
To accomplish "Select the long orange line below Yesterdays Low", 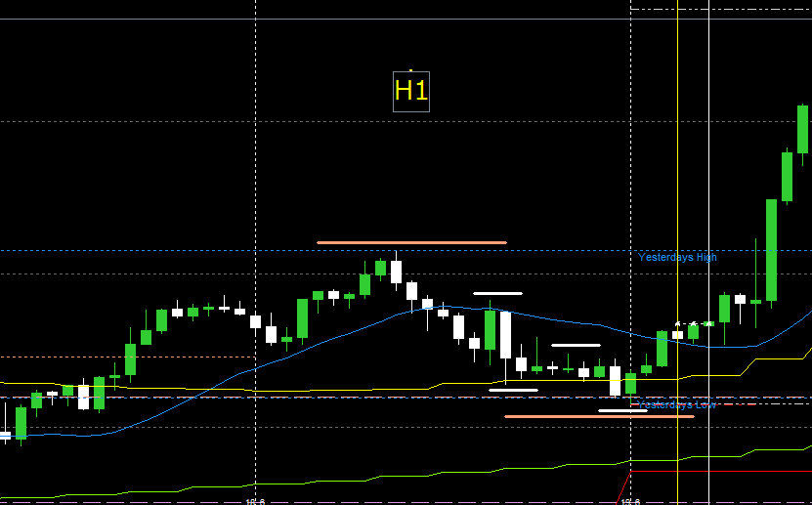I will click(x=598, y=417).
